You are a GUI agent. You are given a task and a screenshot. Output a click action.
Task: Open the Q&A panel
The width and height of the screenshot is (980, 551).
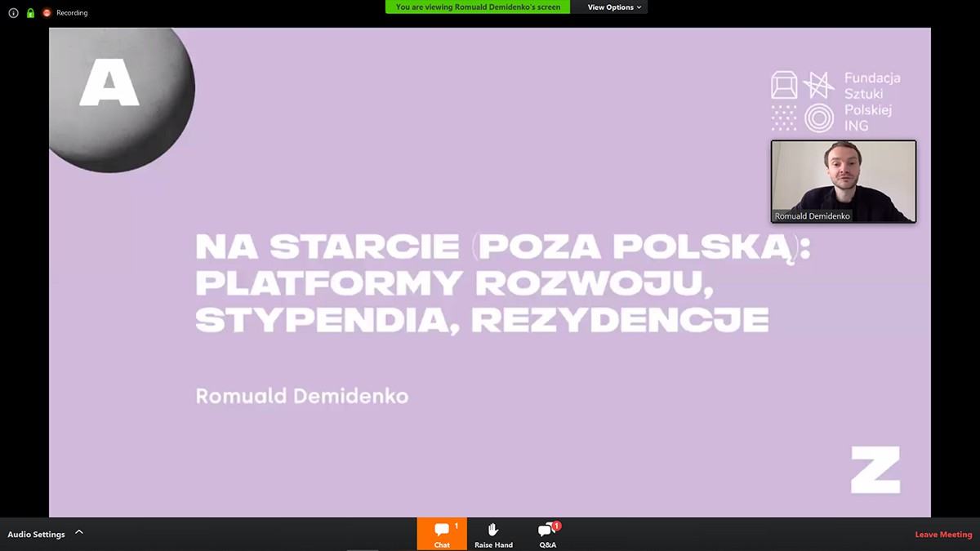pyautogui.click(x=547, y=535)
